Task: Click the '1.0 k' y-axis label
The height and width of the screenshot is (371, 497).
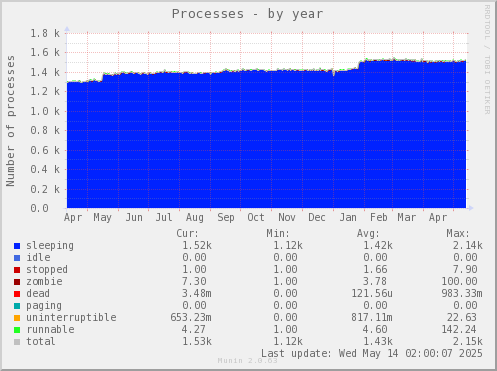Action: point(45,111)
